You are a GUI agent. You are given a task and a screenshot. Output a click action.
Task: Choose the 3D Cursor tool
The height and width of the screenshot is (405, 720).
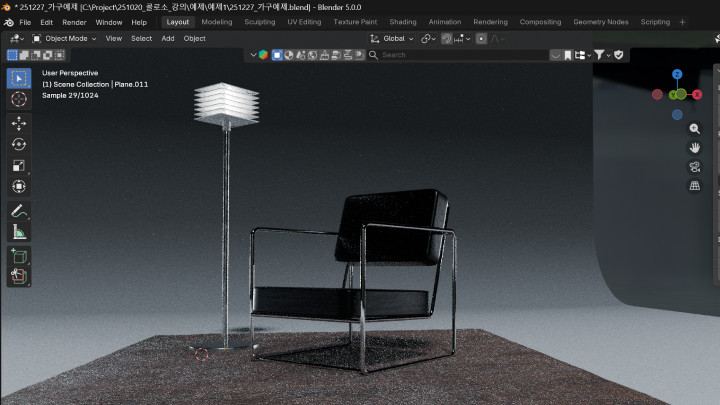19,99
